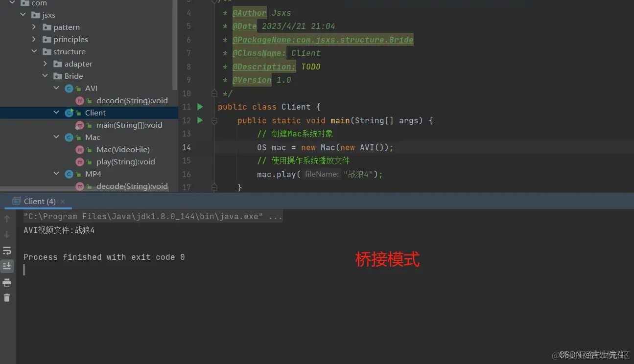Select decode(String):void under AVI

coord(132,100)
